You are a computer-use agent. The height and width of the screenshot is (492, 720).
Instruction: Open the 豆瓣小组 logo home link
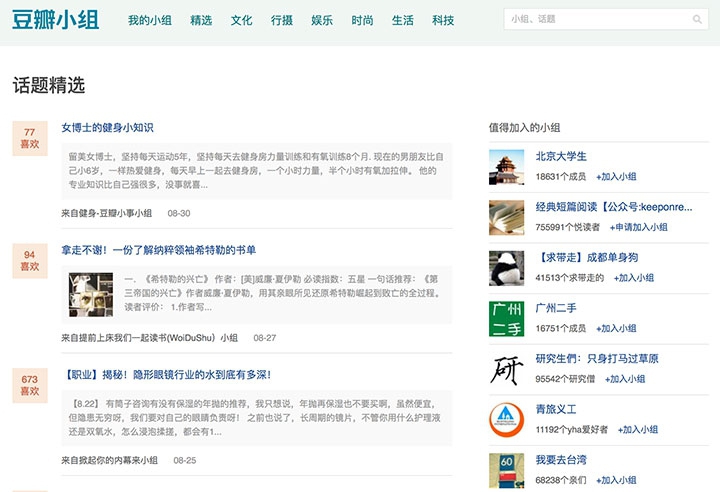(x=56, y=20)
